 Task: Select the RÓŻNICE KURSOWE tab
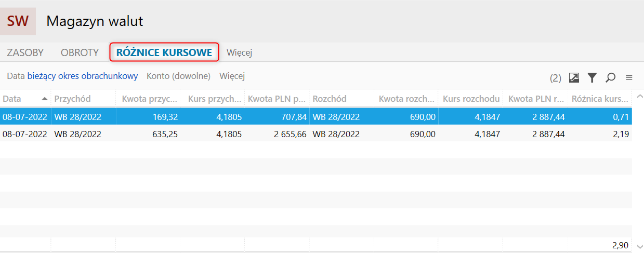pyautogui.click(x=164, y=52)
